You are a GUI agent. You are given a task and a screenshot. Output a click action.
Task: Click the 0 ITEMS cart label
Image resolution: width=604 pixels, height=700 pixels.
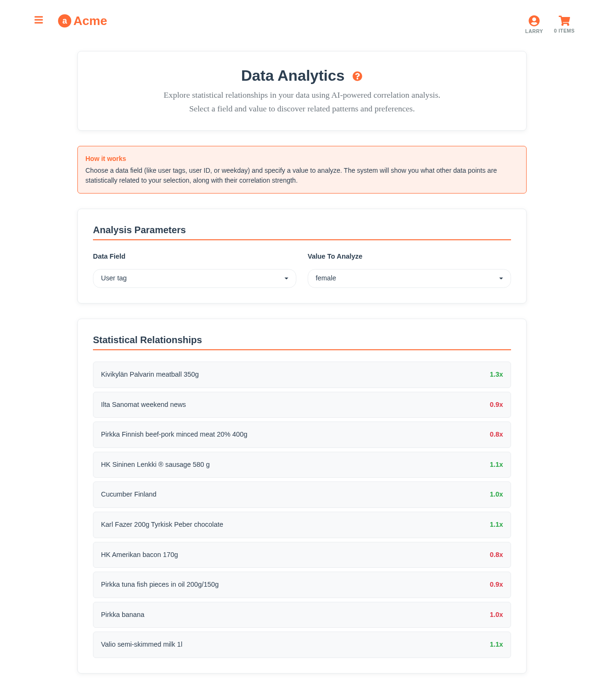(x=564, y=31)
